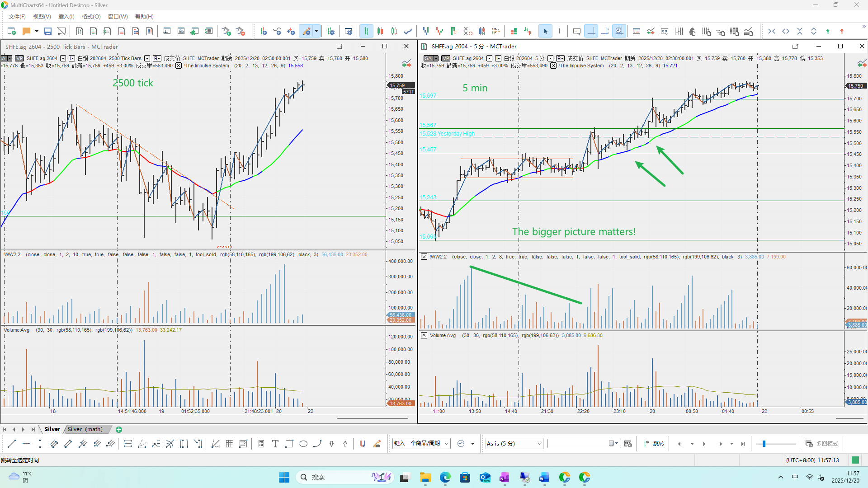This screenshot has height=488, width=868.
Task: Click the VP button in tick chart status line
Action: point(19,58)
